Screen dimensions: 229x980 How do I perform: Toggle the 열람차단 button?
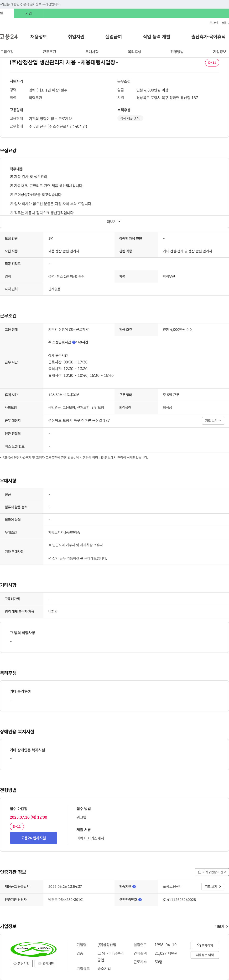click(46, 963)
